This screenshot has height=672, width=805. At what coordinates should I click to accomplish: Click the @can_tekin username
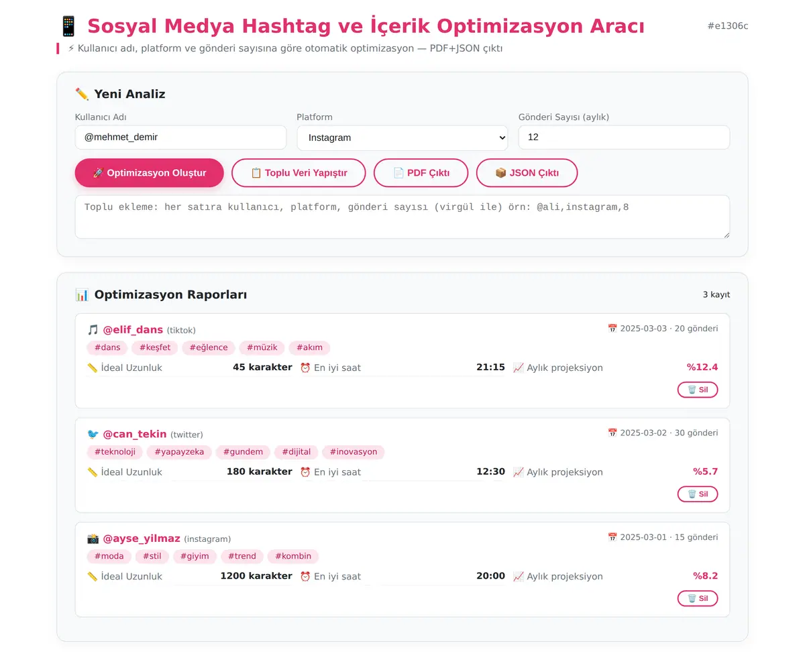(135, 434)
